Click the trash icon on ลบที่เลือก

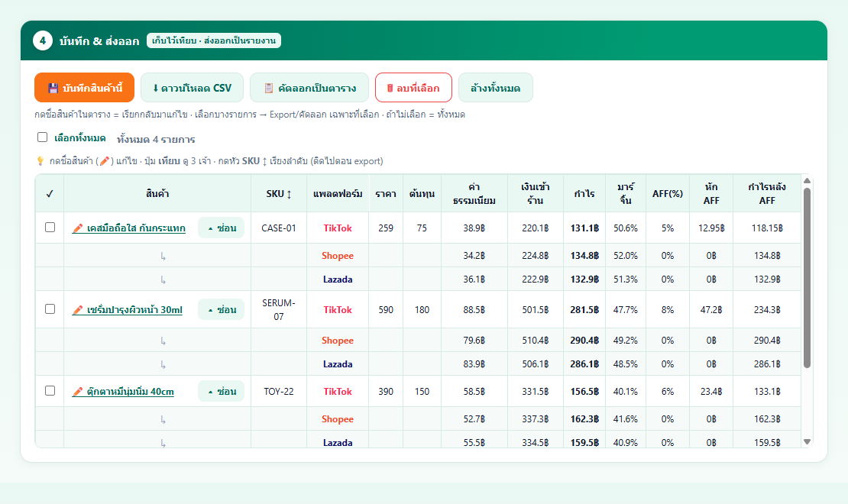390,88
